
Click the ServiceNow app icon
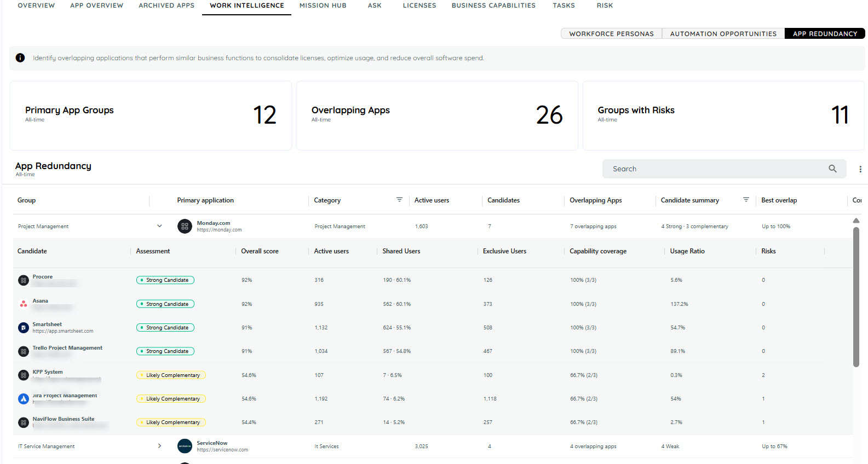click(x=185, y=446)
